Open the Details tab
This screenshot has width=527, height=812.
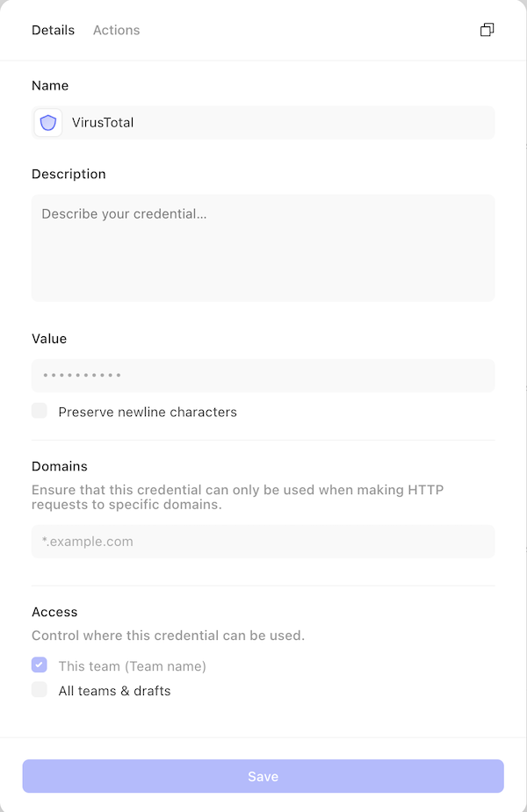coord(53,30)
